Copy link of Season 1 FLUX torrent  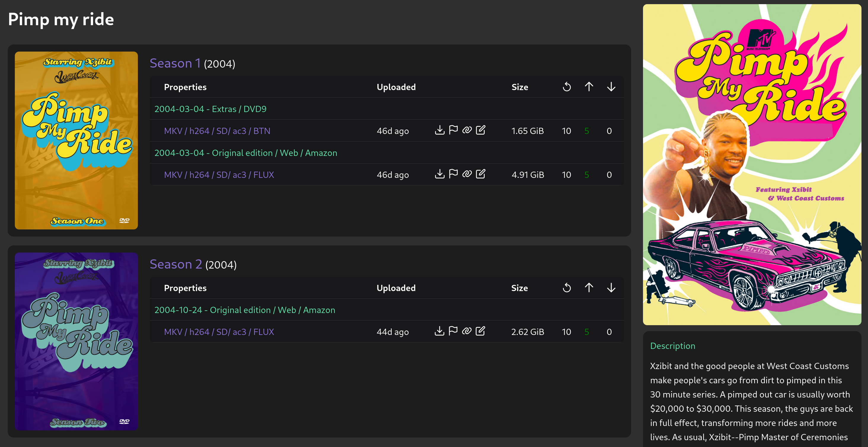[467, 174]
